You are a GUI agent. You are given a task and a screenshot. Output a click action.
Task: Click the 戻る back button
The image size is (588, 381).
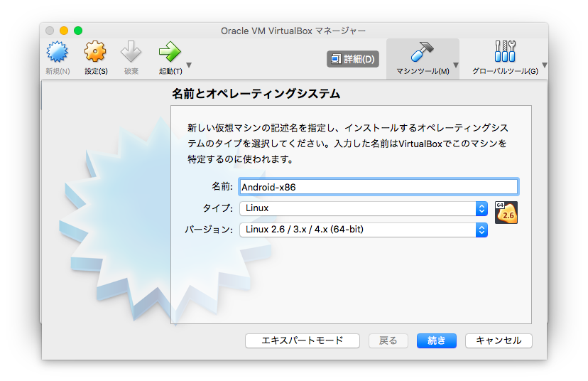[x=388, y=340]
